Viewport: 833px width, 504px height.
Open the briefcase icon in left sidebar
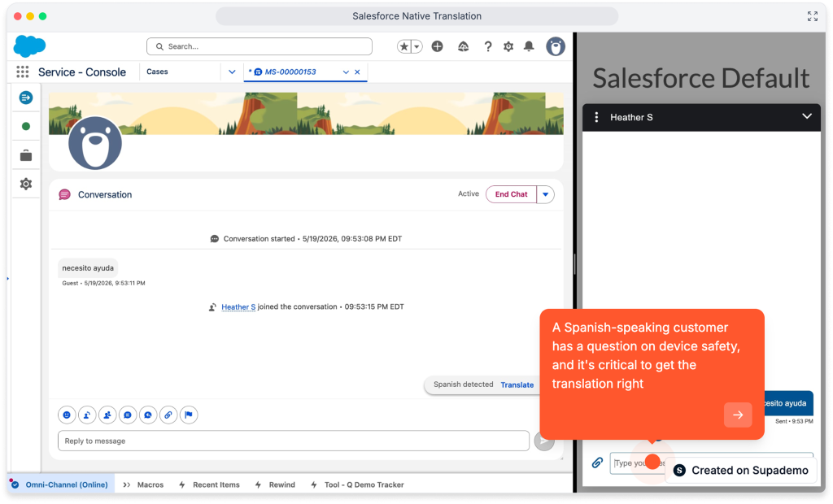tap(25, 155)
